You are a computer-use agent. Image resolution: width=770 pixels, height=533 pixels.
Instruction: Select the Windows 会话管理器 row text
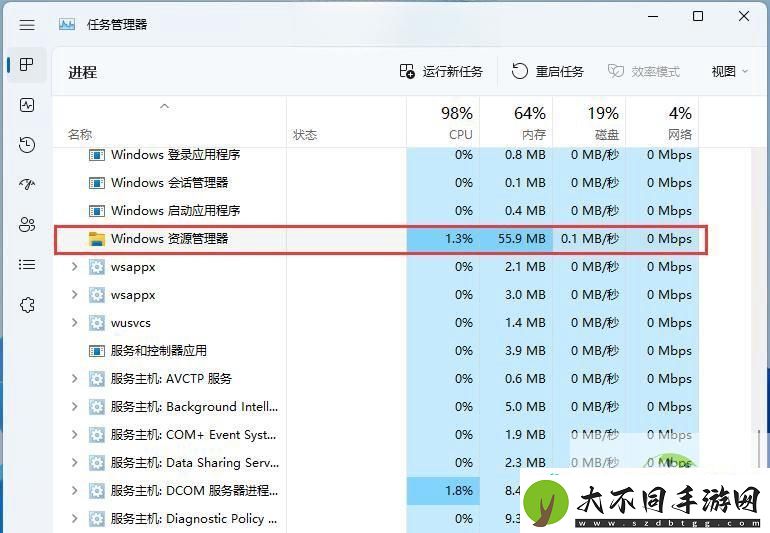[x=169, y=183]
